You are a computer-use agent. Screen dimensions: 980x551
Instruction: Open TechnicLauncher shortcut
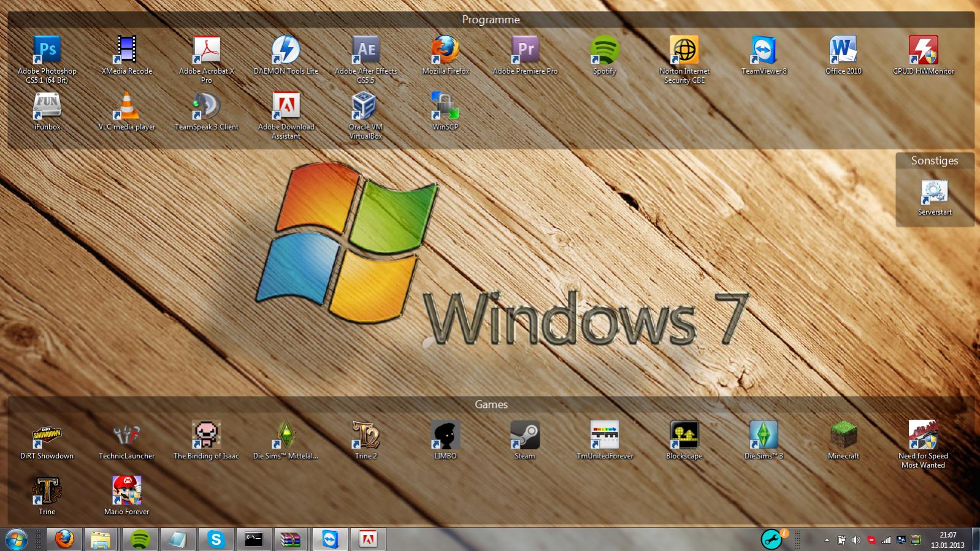127,440
